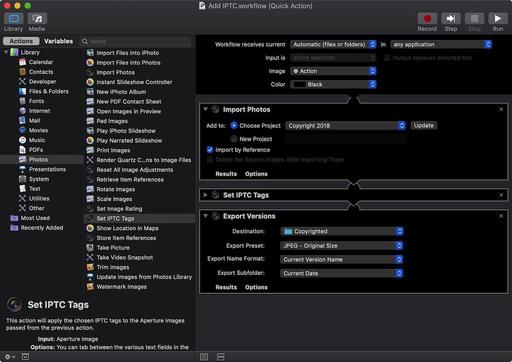
Task: Switch to the Actions tab
Action: [x=21, y=41]
